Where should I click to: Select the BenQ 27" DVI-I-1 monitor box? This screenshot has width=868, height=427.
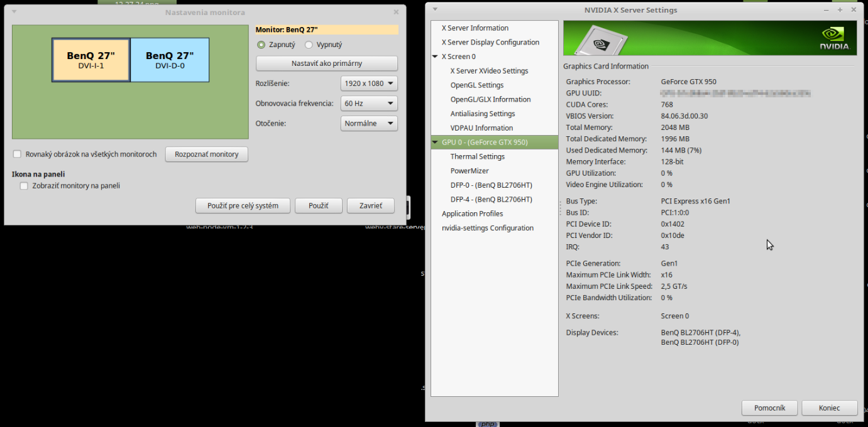pyautogui.click(x=91, y=60)
